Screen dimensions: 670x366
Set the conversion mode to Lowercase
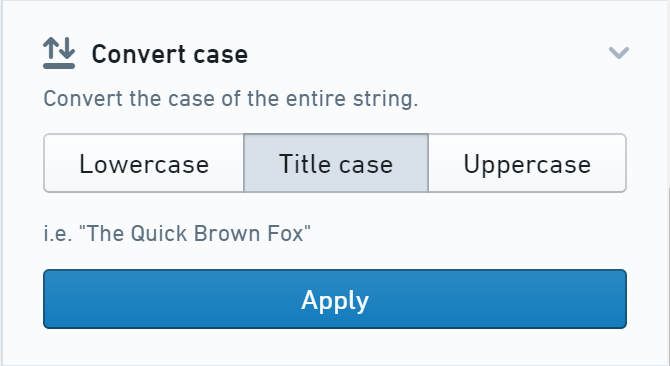(x=144, y=163)
